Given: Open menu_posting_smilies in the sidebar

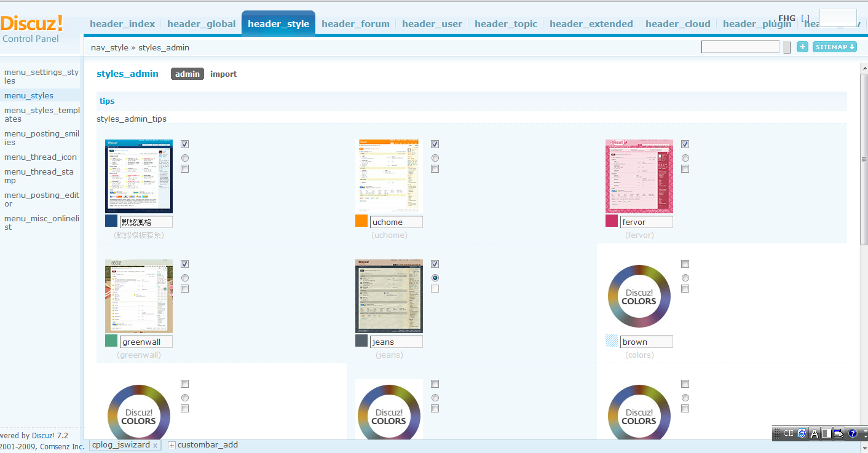Looking at the screenshot, I should 41,138.
